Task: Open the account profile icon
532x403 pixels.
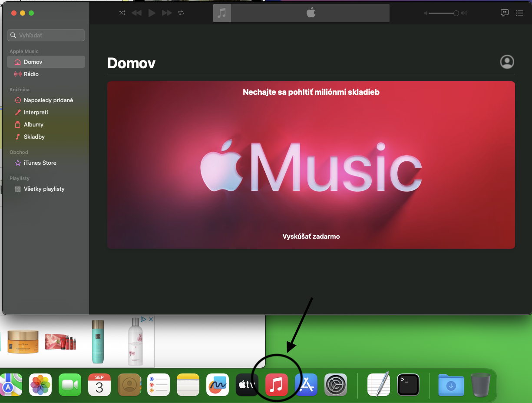Action: pos(507,62)
